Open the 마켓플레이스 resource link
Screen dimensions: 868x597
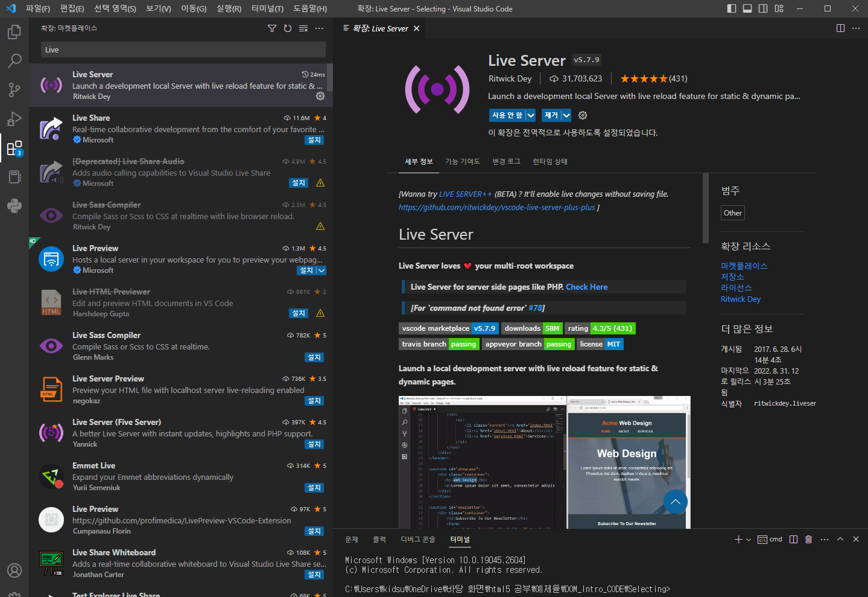(x=744, y=266)
